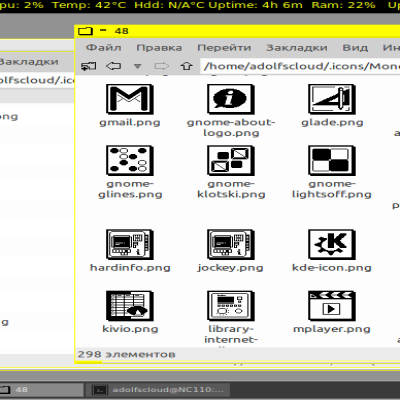Select the gnome-about-logo.png icon
The image size is (400, 400).
coord(231,99)
